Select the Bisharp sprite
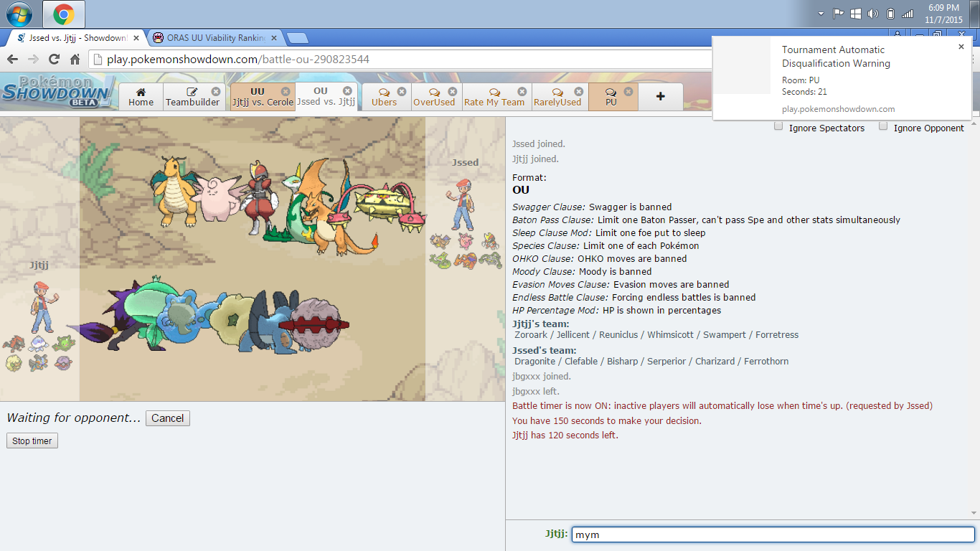The width and height of the screenshot is (980, 551). pos(260,197)
